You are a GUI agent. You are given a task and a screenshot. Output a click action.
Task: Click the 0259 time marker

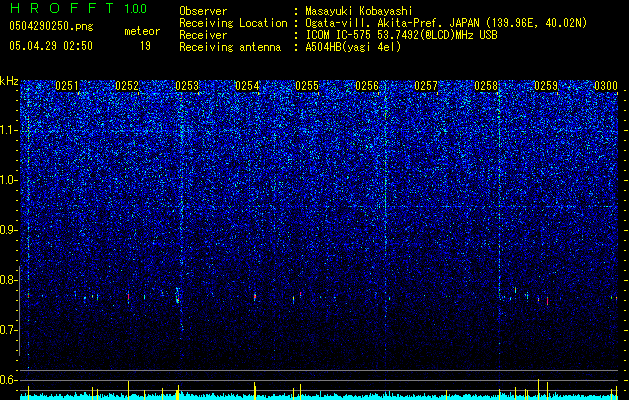coord(546,86)
